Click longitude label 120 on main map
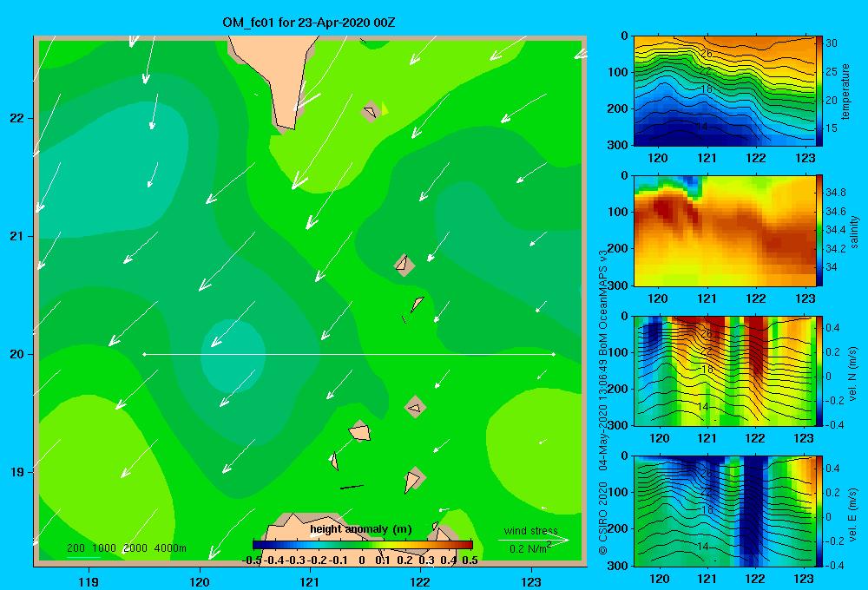Screen dimensions: 868x590 (x=200, y=581)
